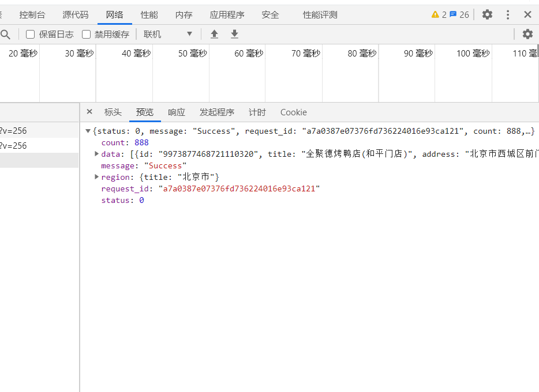Expand the data array node

pyautogui.click(x=96, y=154)
